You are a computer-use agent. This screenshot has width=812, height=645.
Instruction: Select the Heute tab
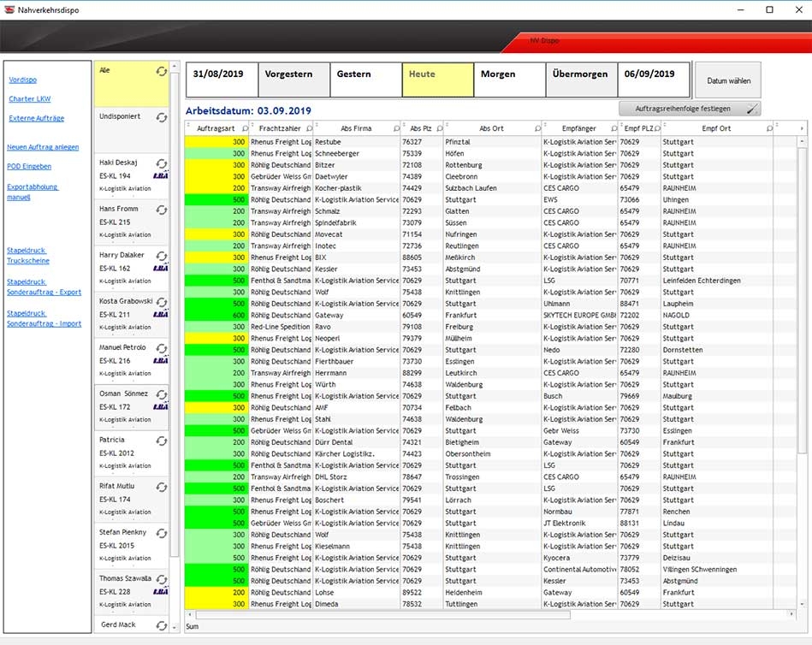(x=438, y=80)
